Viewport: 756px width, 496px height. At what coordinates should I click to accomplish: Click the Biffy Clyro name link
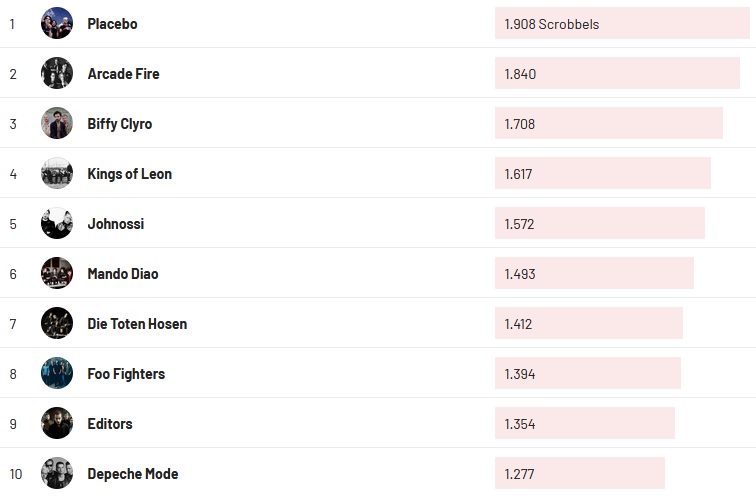coord(120,123)
